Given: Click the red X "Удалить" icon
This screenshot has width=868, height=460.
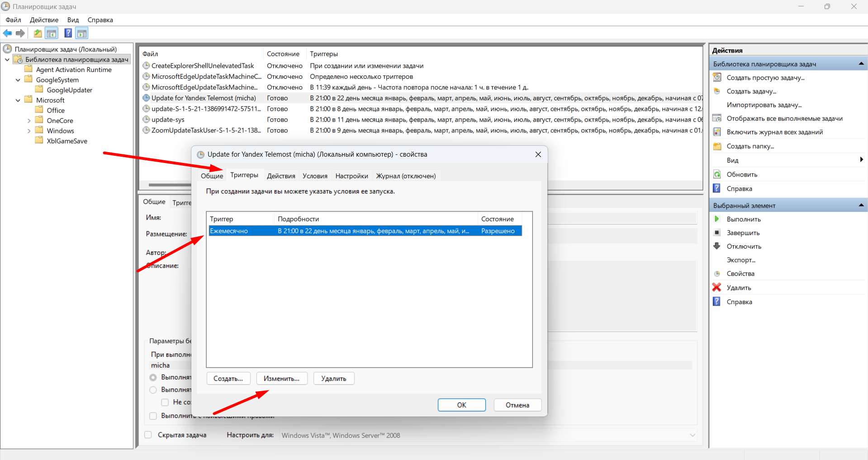Looking at the screenshot, I should [717, 287].
